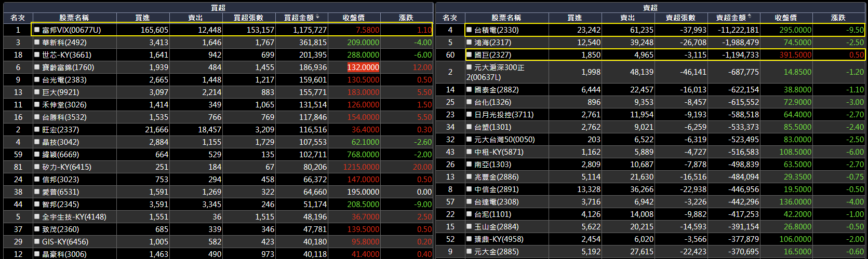868x259 pixels.
Task: Select the 台達電(2308) stock name
Action: click(496, 201)
